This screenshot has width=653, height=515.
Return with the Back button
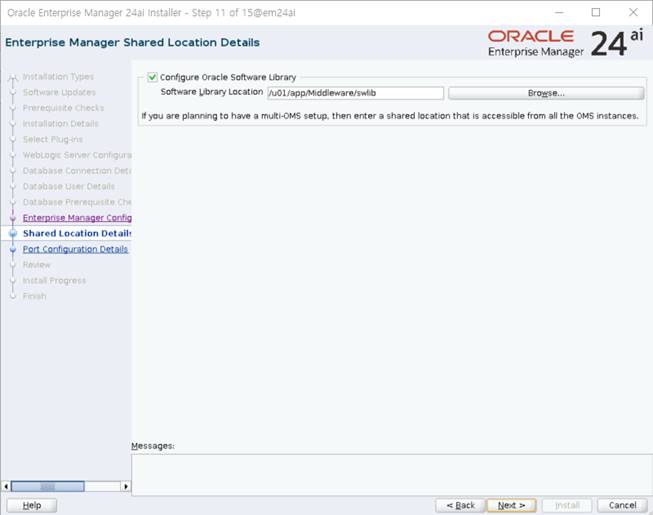pos(460,505)
